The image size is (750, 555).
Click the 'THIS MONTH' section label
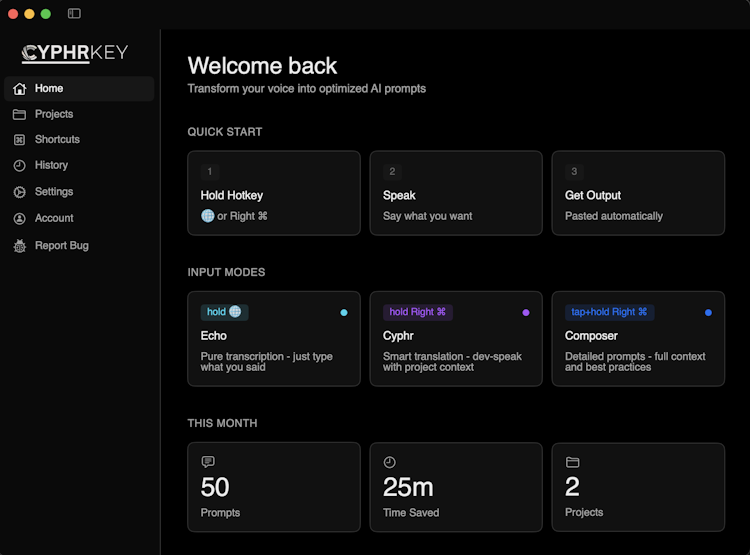click(x=222, y=423)
